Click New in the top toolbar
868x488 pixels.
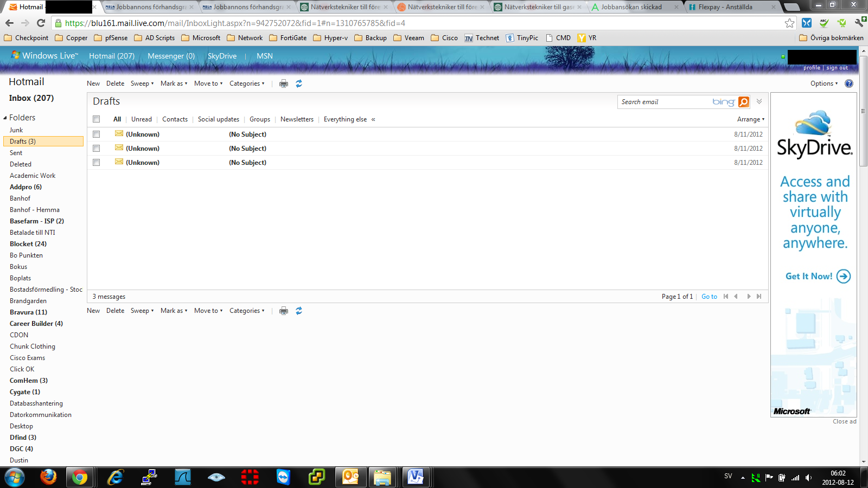click(x=93, y=84)
